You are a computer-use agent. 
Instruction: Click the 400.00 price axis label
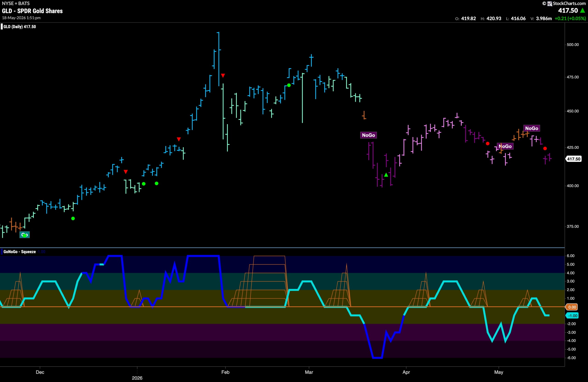573,186
